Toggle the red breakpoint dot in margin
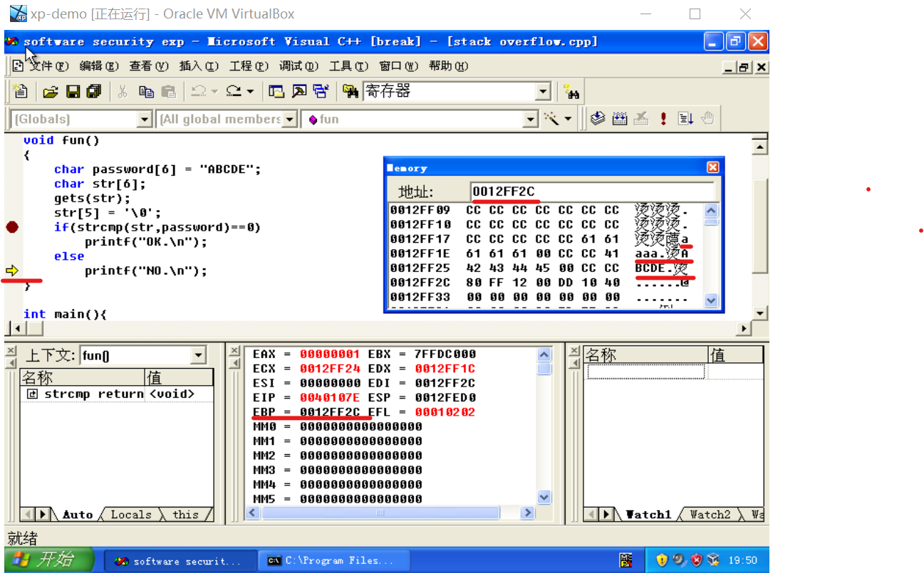Image resolution: width=924 pixels, height=573 pixels. click(12, 226)
